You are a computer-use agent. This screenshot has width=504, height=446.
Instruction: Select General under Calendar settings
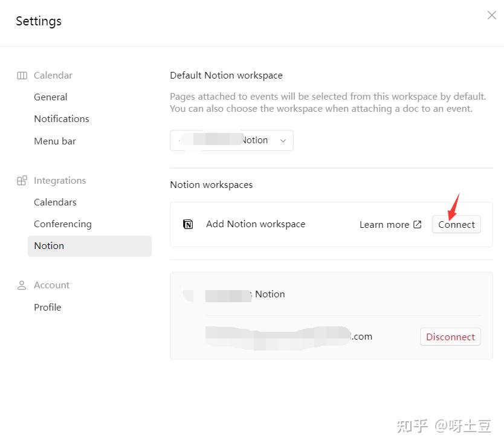pos(50,97)
